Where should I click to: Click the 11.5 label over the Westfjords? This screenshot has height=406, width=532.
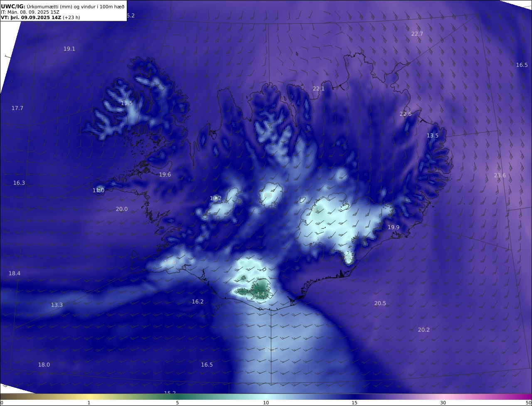127,103
